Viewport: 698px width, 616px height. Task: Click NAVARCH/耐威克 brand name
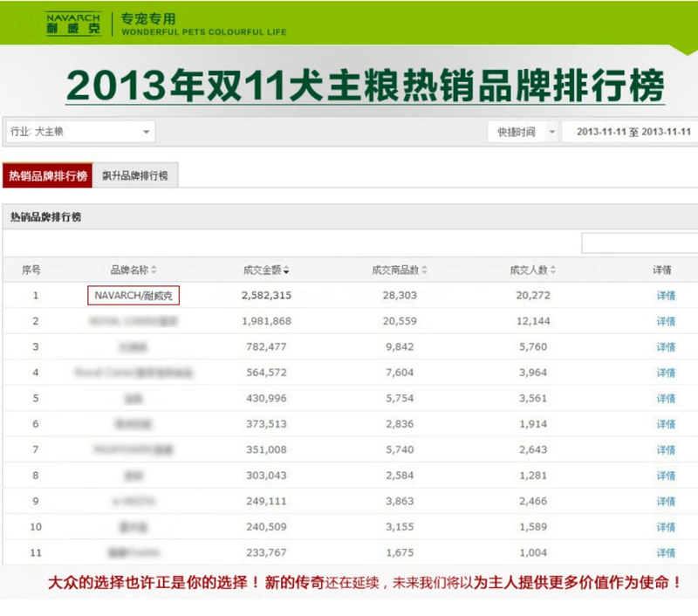[133, 296]
